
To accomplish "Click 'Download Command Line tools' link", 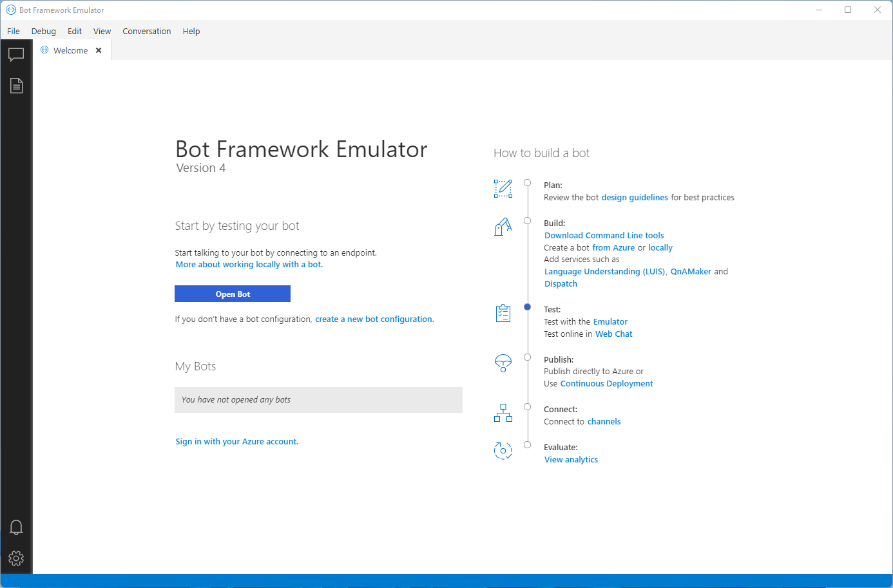I will pyautogui.click(x=604, y=236).
